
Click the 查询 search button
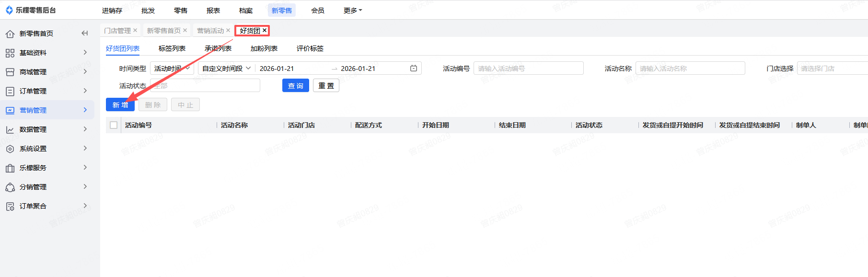pos(296,86)
